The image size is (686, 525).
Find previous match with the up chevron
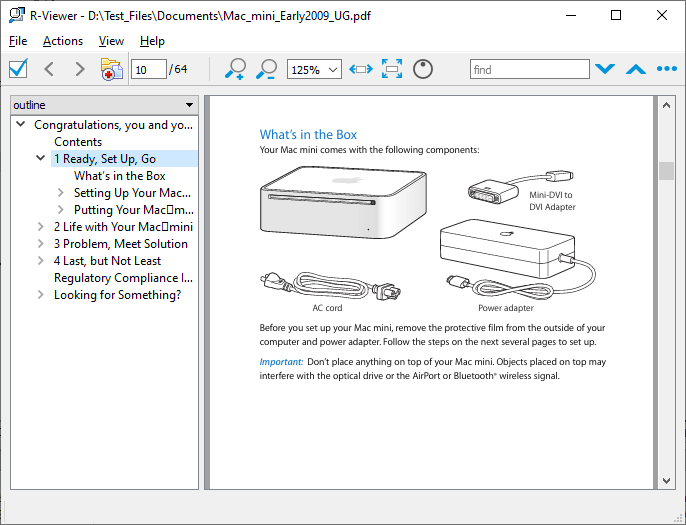click(635, 69)
